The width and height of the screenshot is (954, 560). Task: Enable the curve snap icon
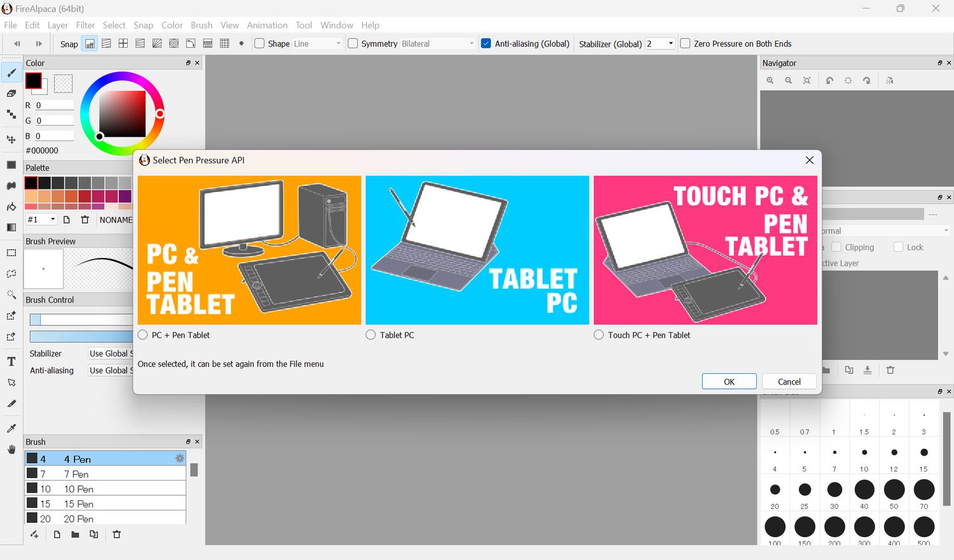click(x=191, y=44)
